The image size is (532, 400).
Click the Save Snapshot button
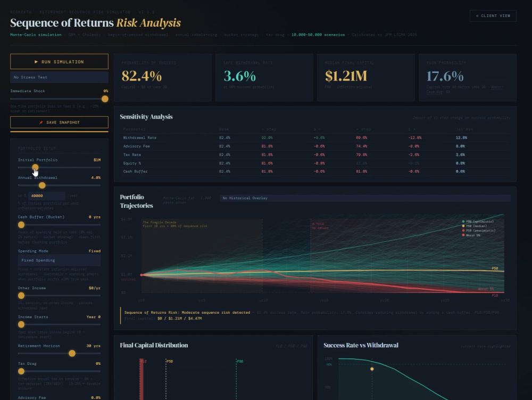click(x=60, y=123)
